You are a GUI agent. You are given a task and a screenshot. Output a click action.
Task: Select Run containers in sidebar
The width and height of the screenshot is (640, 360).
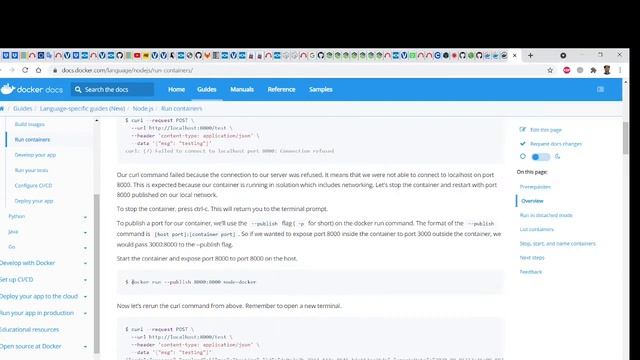(32, 140)
